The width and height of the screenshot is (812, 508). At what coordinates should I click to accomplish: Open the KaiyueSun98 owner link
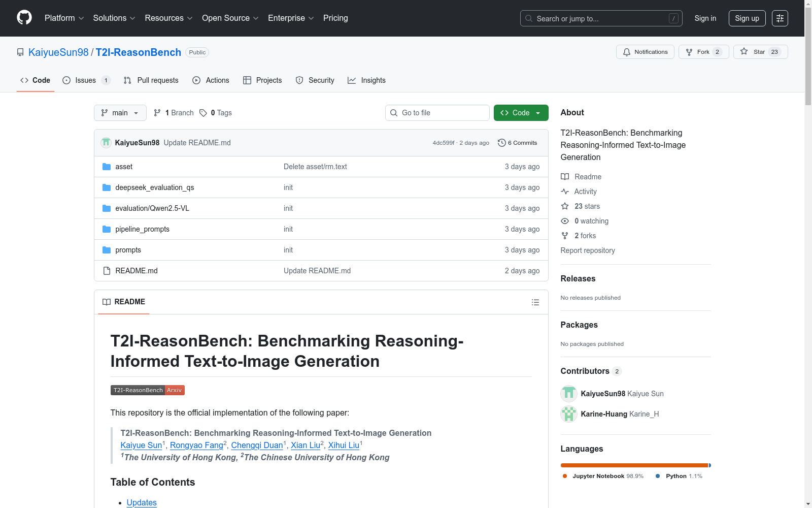58,52
